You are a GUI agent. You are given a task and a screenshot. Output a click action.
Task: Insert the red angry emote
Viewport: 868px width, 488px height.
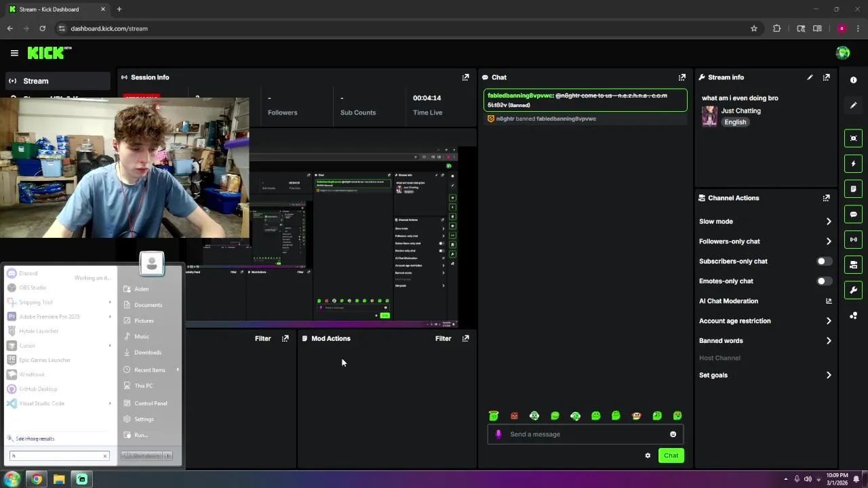click(514, 415)
